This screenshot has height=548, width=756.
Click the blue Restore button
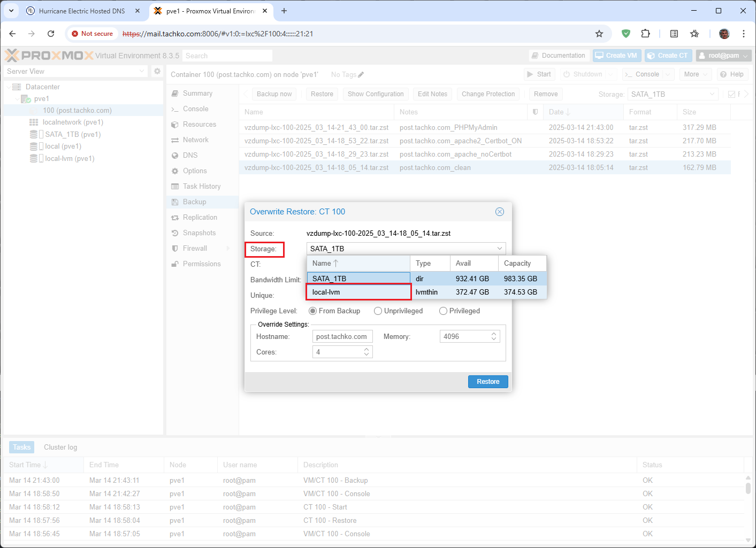pyautogui.click(x=488, y=382)
